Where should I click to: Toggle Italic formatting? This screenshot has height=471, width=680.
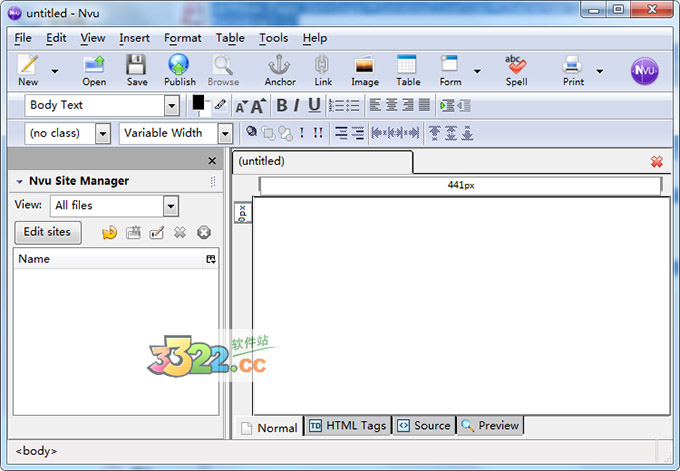tap(297, 105)
